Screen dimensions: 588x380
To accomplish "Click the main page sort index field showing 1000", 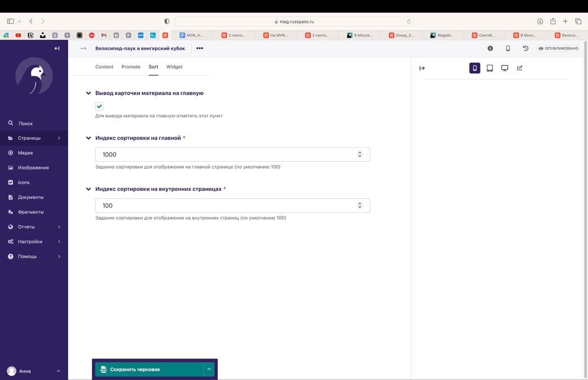I will tap(232, 154).
